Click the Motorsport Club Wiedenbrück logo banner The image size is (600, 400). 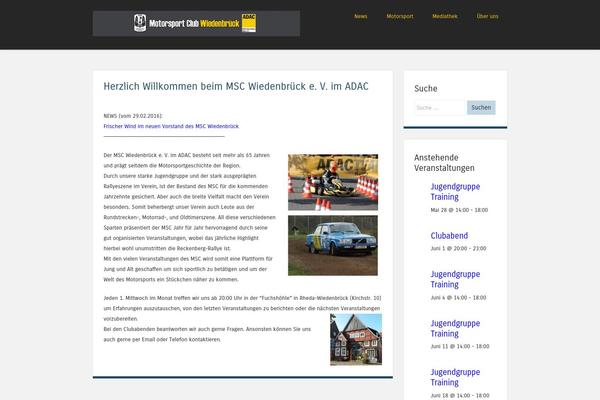pos(196,23)
